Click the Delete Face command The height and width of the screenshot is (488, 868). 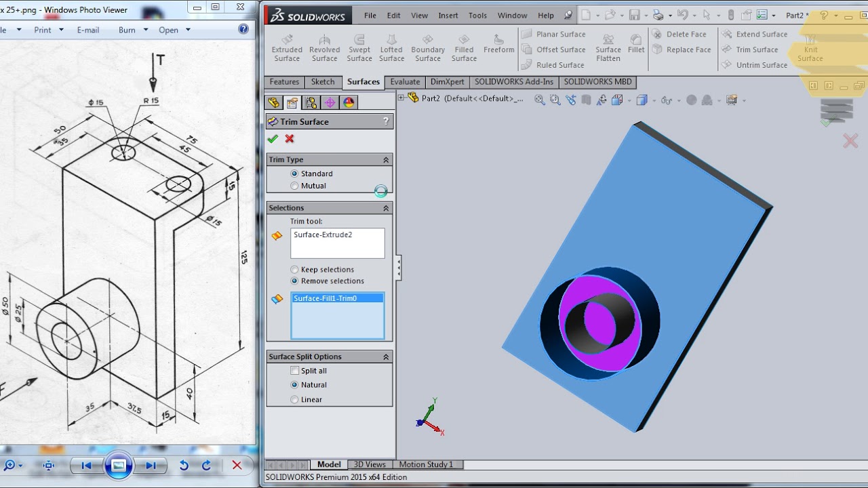(679, 34)
